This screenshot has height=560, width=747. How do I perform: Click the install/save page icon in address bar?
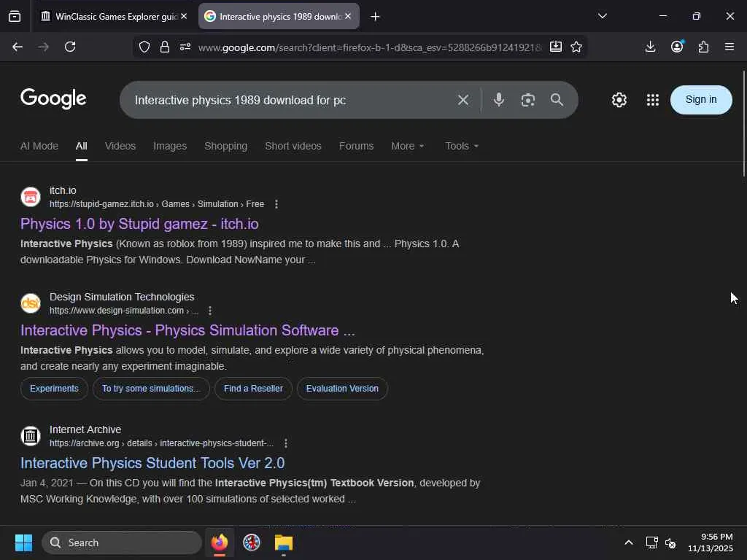[x=555, y=47]
